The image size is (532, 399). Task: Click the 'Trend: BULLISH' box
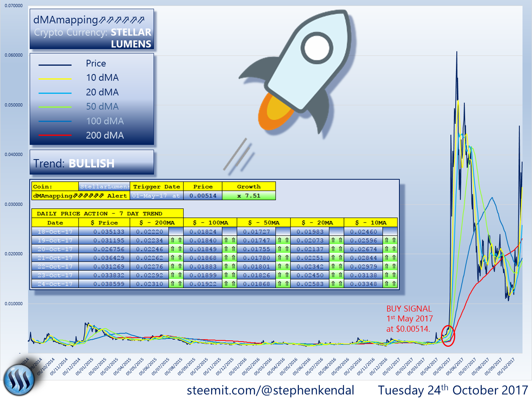[92, 162]
